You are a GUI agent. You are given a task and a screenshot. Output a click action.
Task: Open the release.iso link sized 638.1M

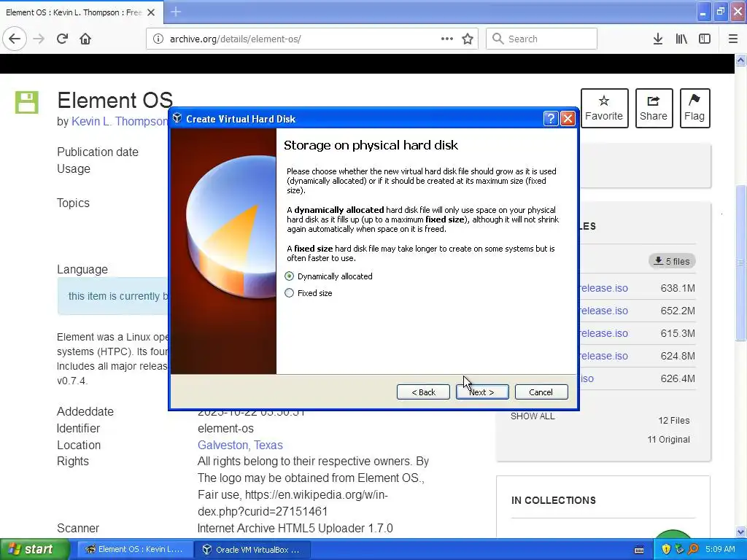(x=603, y=288)
